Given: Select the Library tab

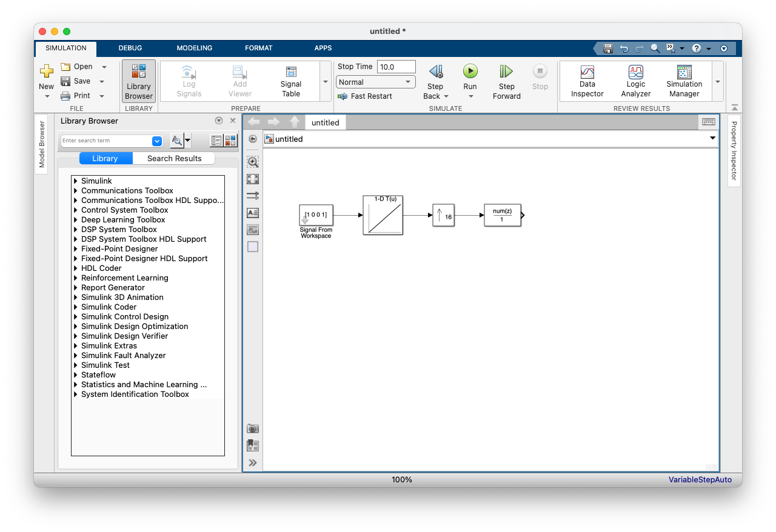Looking at the screenshot, I should [x=105, y=158].
